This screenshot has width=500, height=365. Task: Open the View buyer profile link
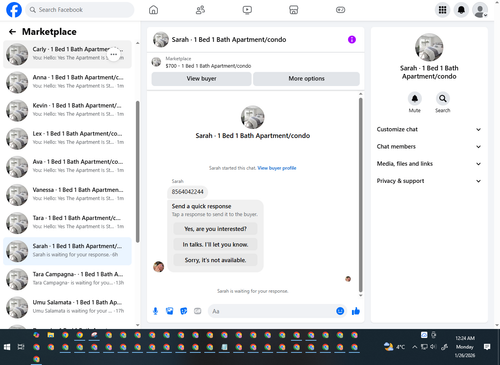277,168
